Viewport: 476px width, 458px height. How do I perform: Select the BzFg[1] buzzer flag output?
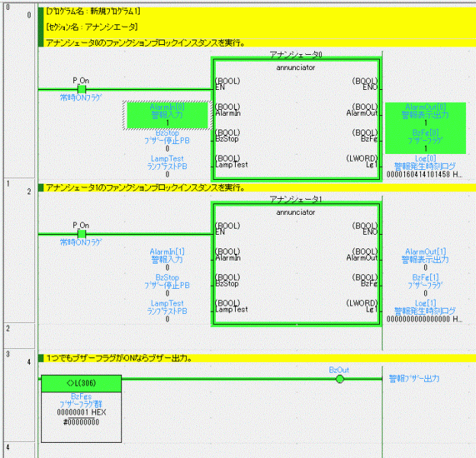(x=426, y=285)
